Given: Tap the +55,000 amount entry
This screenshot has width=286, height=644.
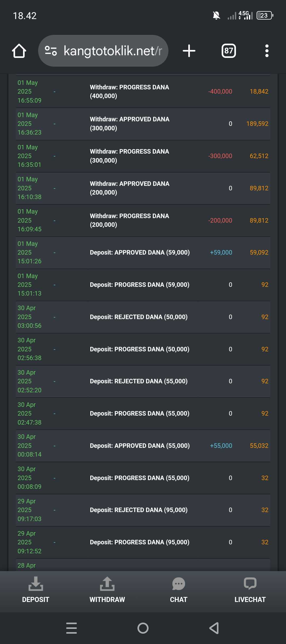Looking at the screenshot, I should click(x=221, y=446).
